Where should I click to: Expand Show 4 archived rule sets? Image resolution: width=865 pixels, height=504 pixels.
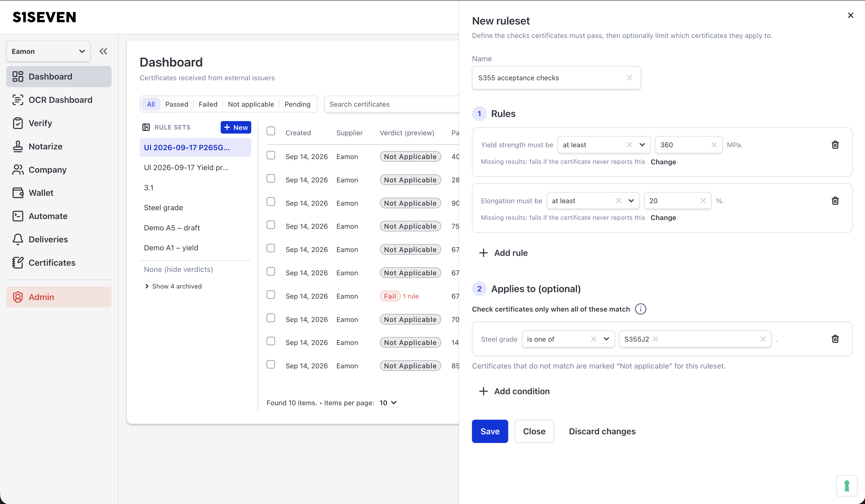click(173, 286)
